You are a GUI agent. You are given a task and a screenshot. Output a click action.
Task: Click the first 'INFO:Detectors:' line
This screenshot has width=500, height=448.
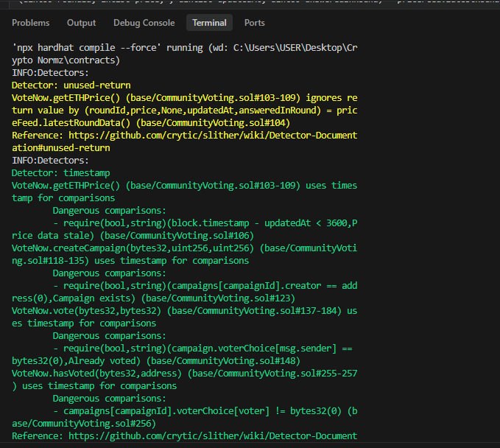pyautogui.click(x=50, y=73)
